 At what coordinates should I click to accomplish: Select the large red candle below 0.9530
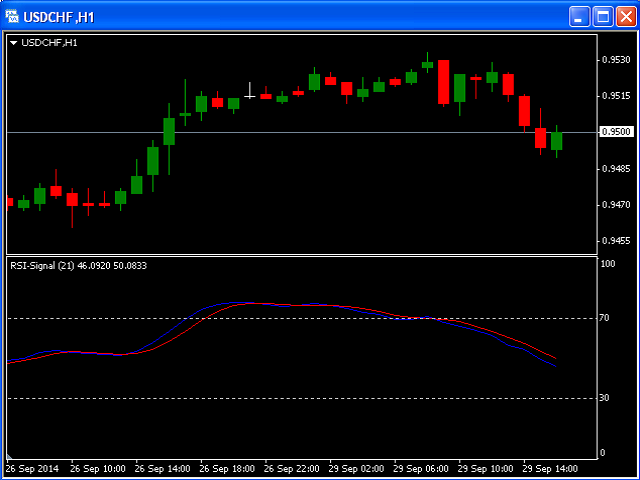tap(443, 82)
